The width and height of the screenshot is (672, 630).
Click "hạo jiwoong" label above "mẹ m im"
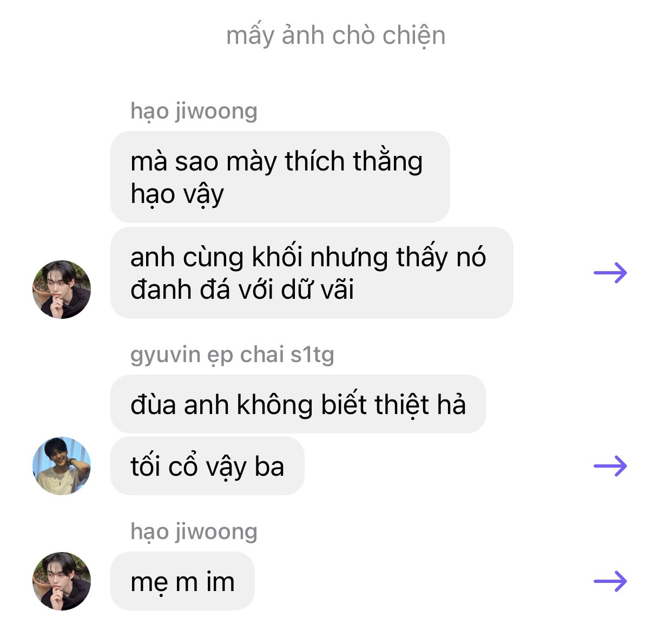tap(194, 531)
